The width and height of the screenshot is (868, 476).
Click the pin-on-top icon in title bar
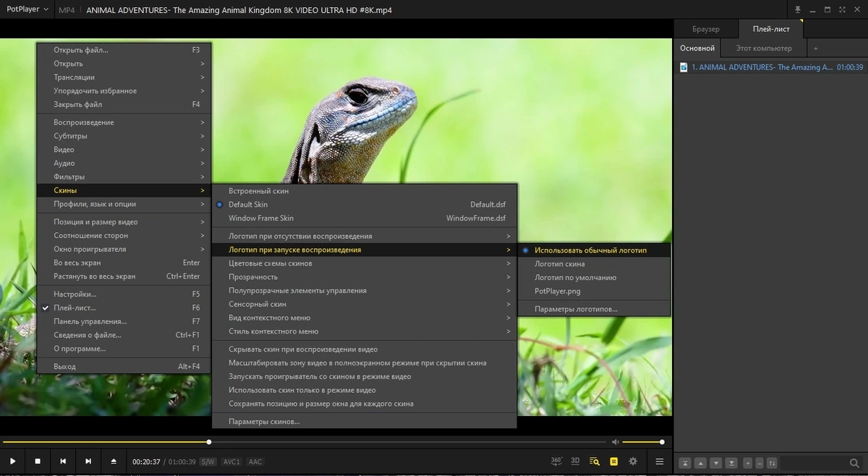click(x=797, y=9)
